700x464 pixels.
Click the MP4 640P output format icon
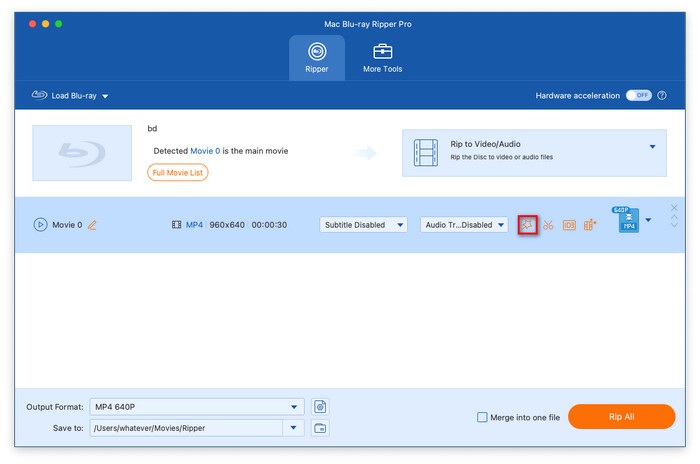(628, 221)
